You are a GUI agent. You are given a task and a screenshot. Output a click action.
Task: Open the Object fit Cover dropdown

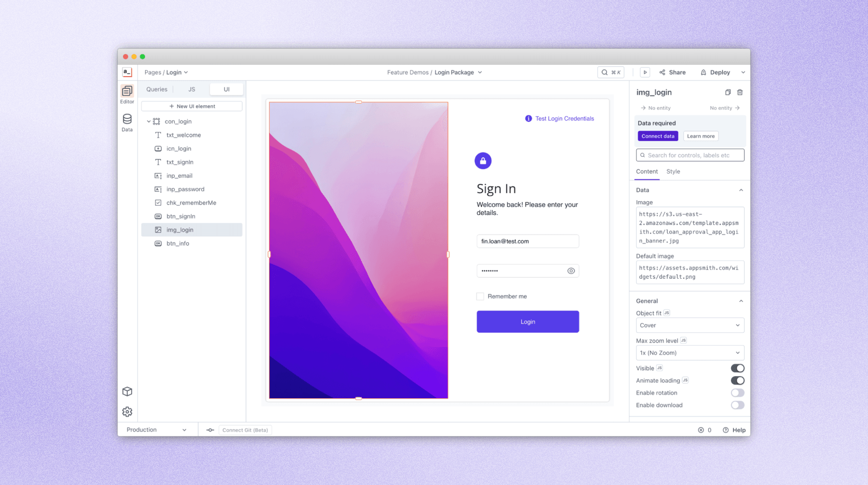(690, 325)
